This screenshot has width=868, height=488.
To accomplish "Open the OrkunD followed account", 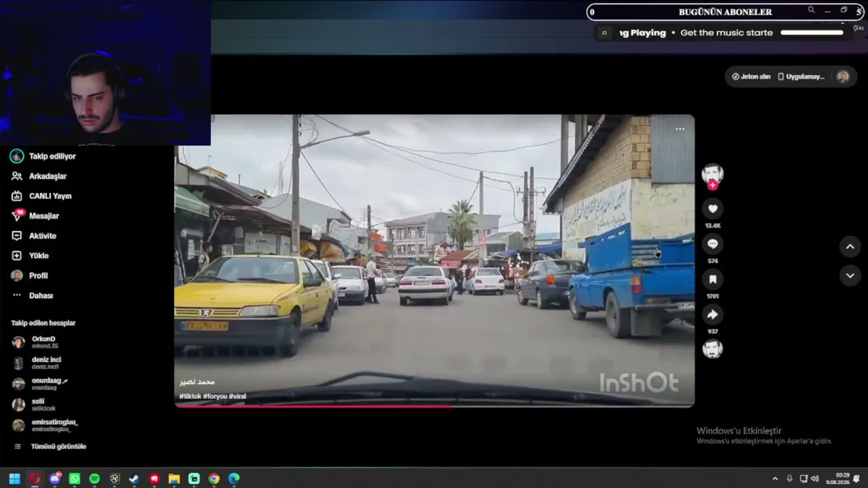I will pos(37,342).
